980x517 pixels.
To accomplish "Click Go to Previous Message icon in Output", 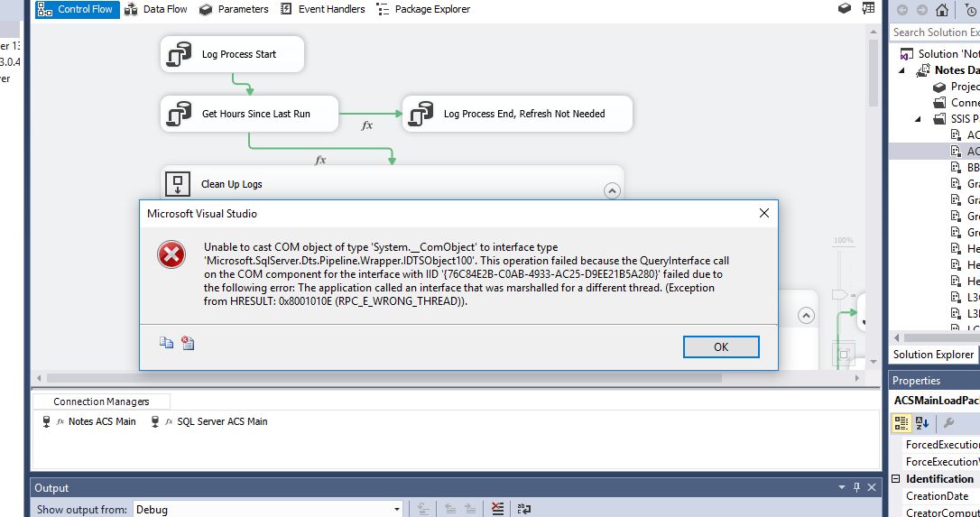I will tap(450, 509).
